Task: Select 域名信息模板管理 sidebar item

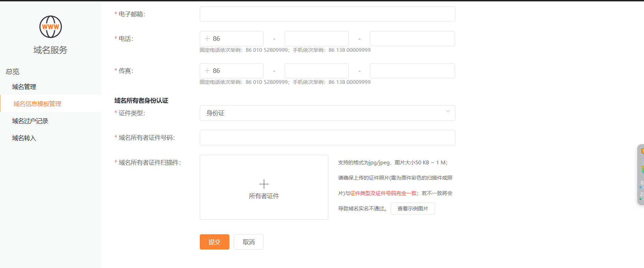Action: 37,104
